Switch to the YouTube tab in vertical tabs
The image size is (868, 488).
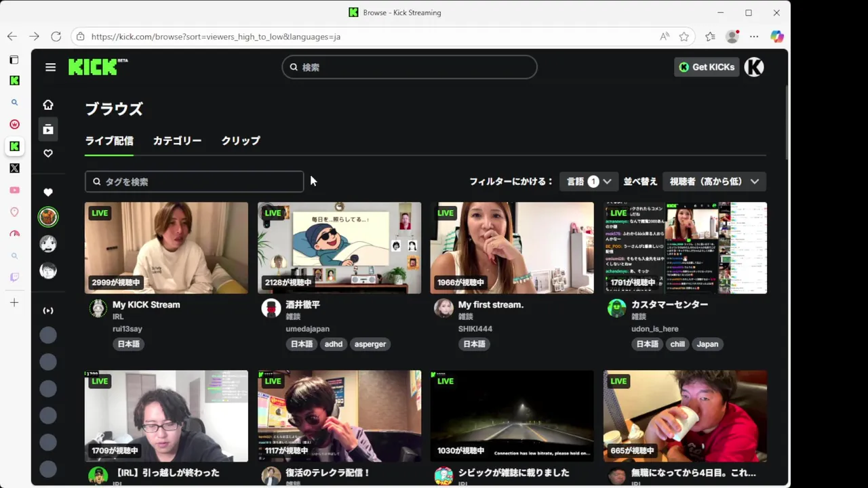coord(14,190)
